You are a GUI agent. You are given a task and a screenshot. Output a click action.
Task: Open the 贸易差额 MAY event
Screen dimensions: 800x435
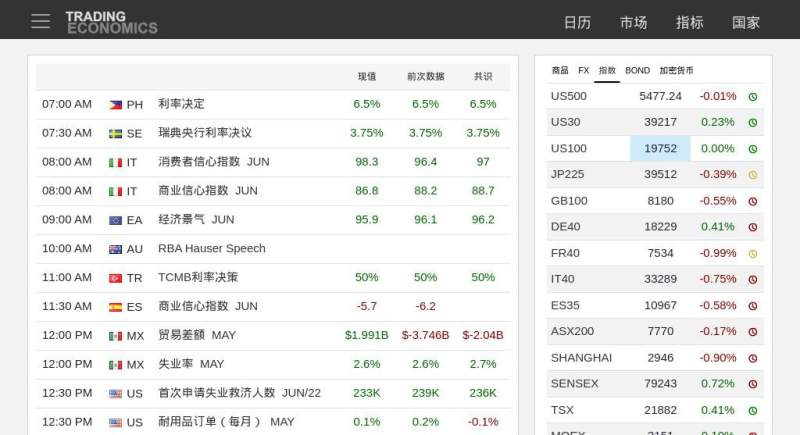coord(197,335)
